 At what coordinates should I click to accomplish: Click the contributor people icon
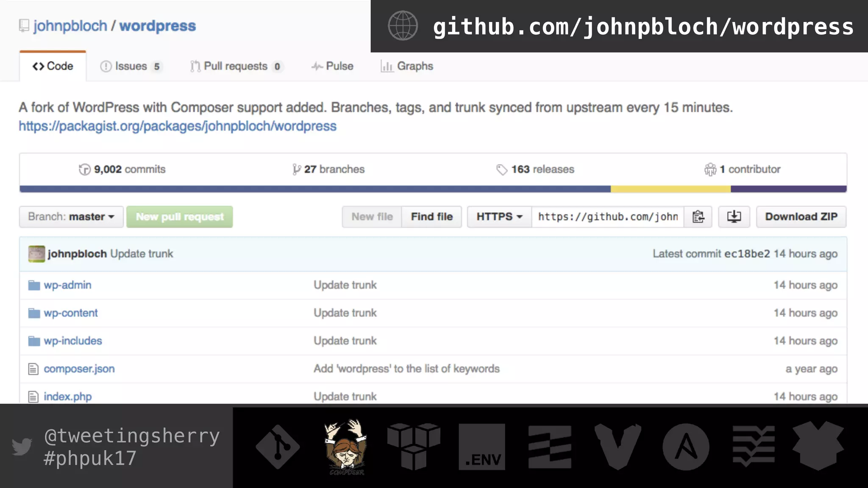[x=710, y=169]
